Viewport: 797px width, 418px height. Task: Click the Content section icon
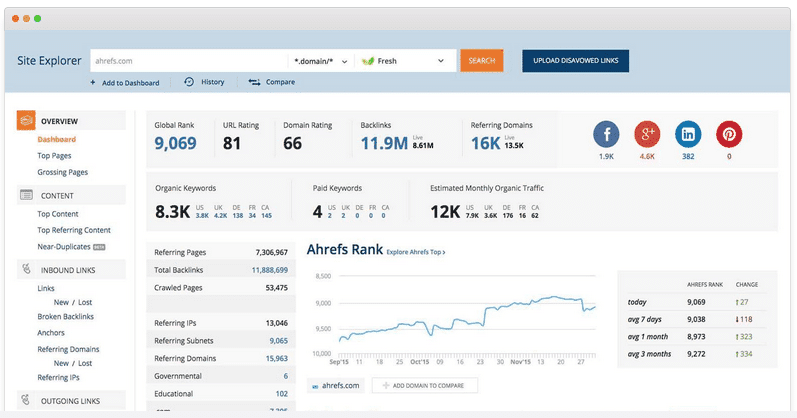coord(26,195)
